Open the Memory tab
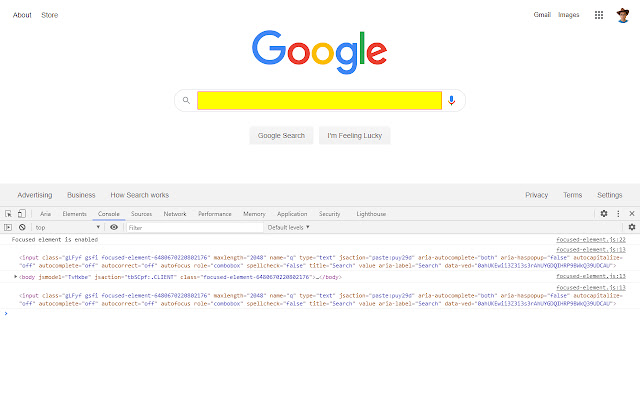This screenshot has width=640, height=400. pyautogui.click(x=254, y=214)
